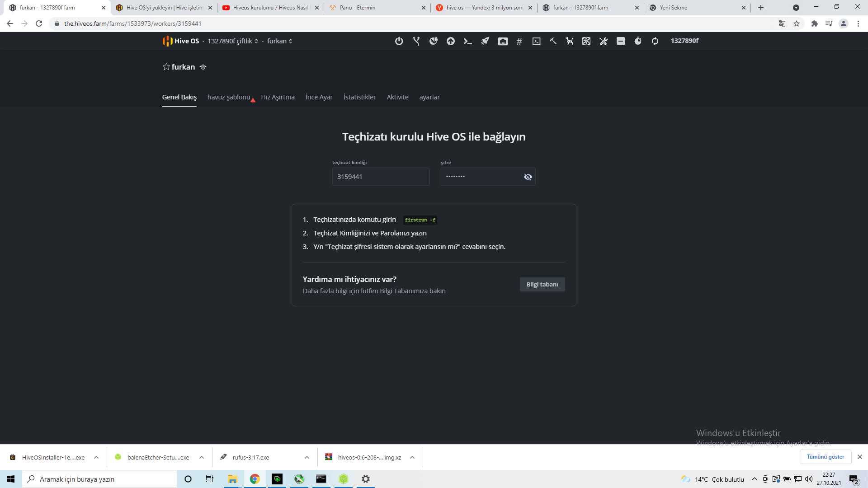Click the fan control icon
868x488 pixels.
(x=586, y=41)
